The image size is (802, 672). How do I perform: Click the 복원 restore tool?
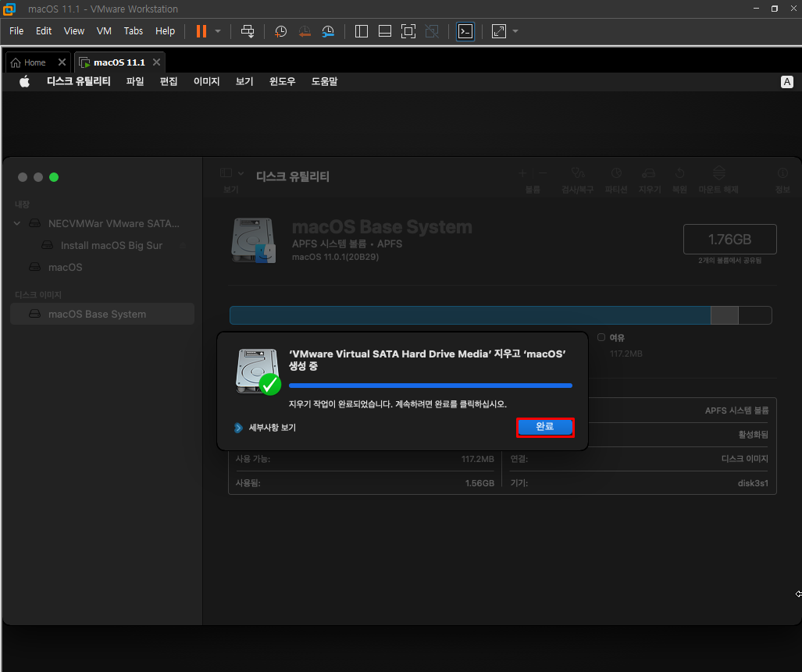[x=679, y=180]
